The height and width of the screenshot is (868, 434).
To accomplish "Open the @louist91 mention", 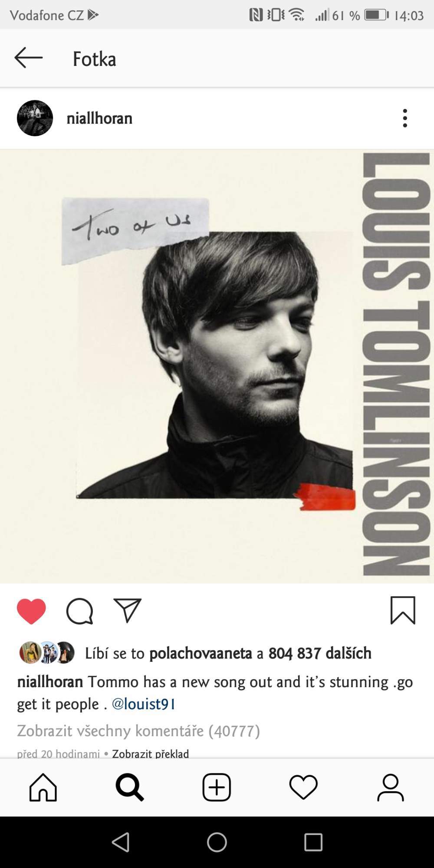I will click(144, 704).
